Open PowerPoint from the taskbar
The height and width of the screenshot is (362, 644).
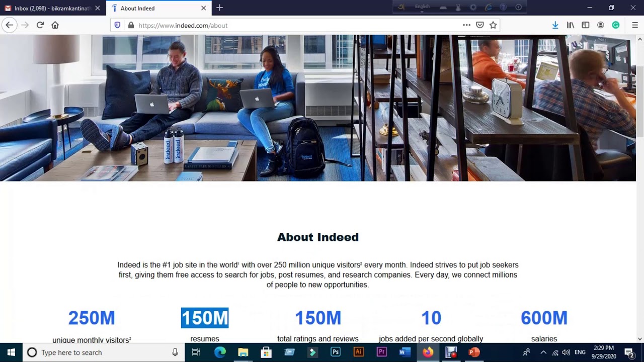tap(474, 352)
